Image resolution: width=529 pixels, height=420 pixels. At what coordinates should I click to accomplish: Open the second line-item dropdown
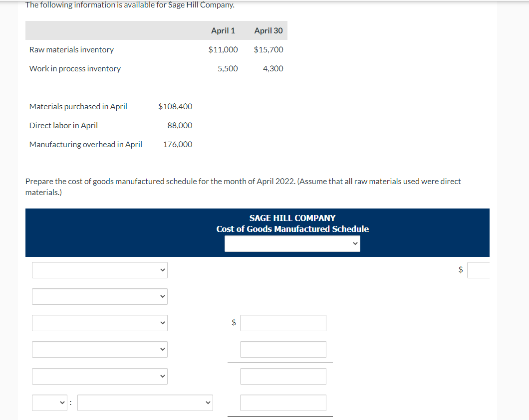pyautogui.click(x=99, y=296)
